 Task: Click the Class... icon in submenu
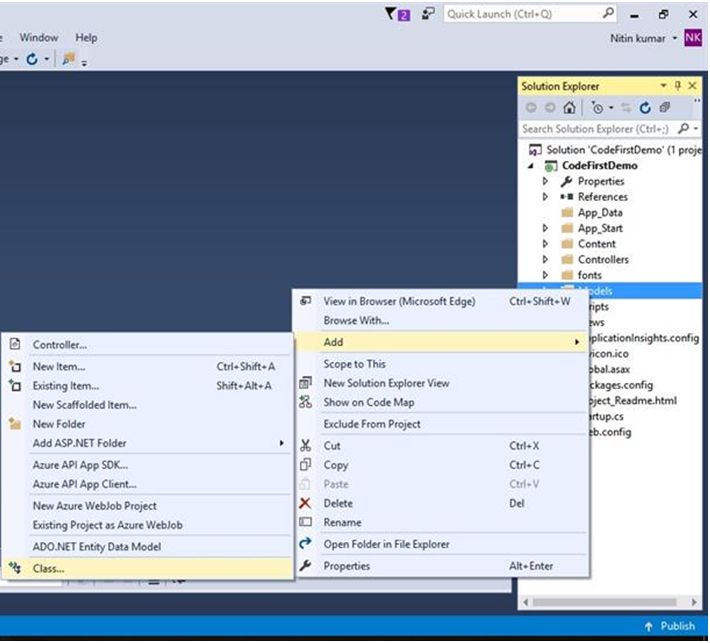[x=15, y=568]
